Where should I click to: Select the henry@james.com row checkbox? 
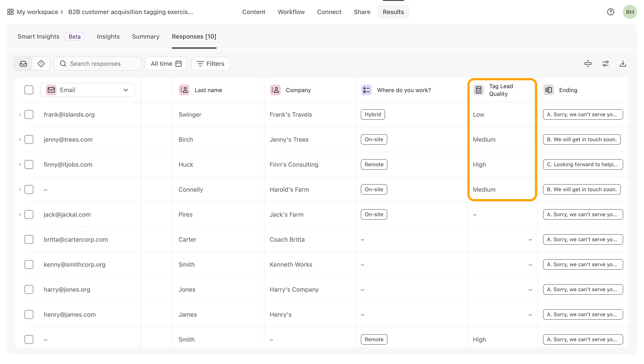[29, 314]
